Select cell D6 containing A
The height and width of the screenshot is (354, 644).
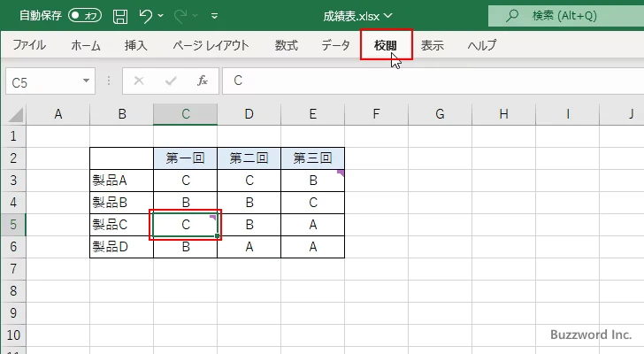coord(249,247)
